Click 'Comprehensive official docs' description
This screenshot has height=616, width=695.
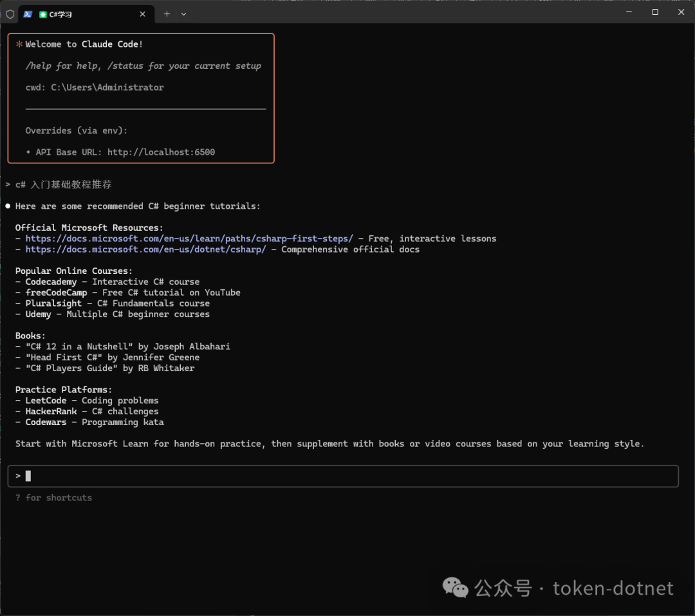click(x=350, y=249)
